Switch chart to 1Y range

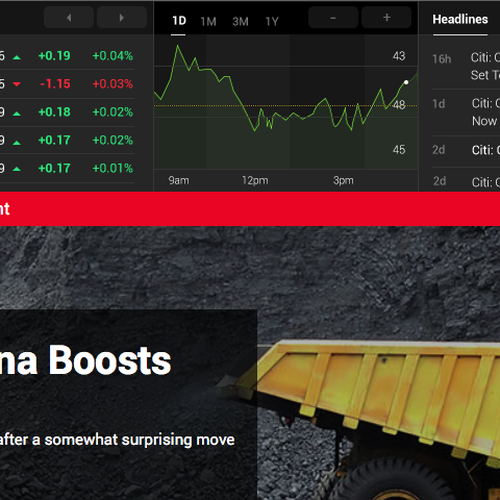tap(272, 22)
